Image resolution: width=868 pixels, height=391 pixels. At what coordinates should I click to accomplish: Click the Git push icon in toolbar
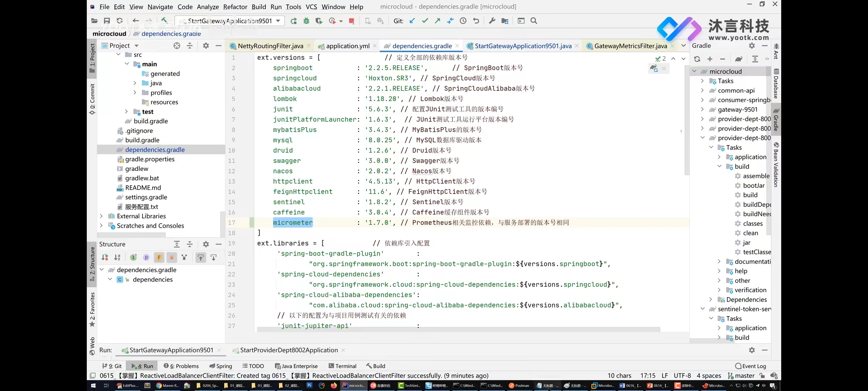pos(437,21)
